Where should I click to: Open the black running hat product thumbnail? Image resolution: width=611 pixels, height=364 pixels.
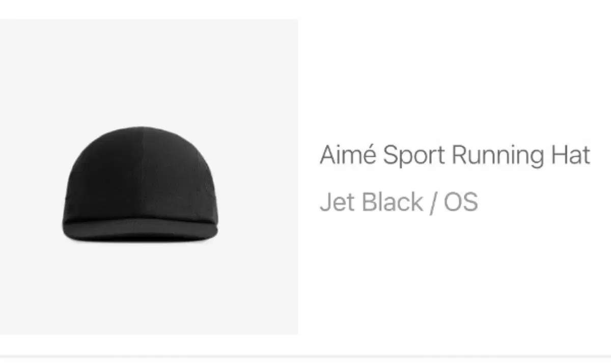pyautogui.click(x=149, y=177)
